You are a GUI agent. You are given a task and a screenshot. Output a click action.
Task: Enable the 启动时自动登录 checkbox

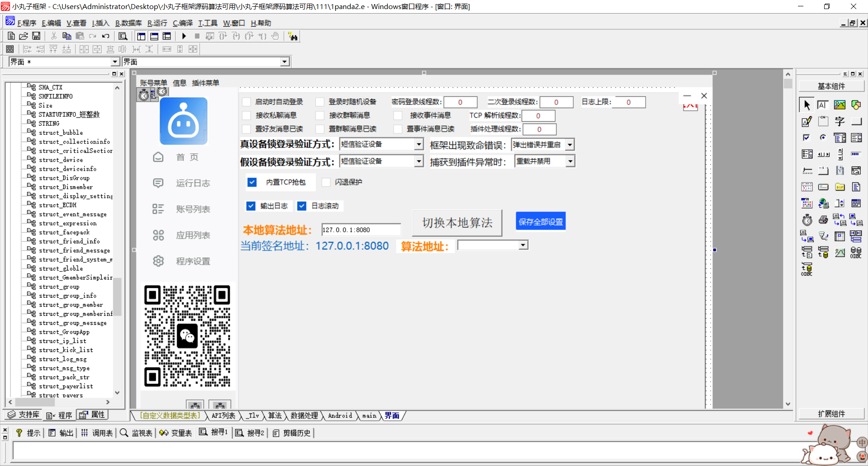point(247,102)
